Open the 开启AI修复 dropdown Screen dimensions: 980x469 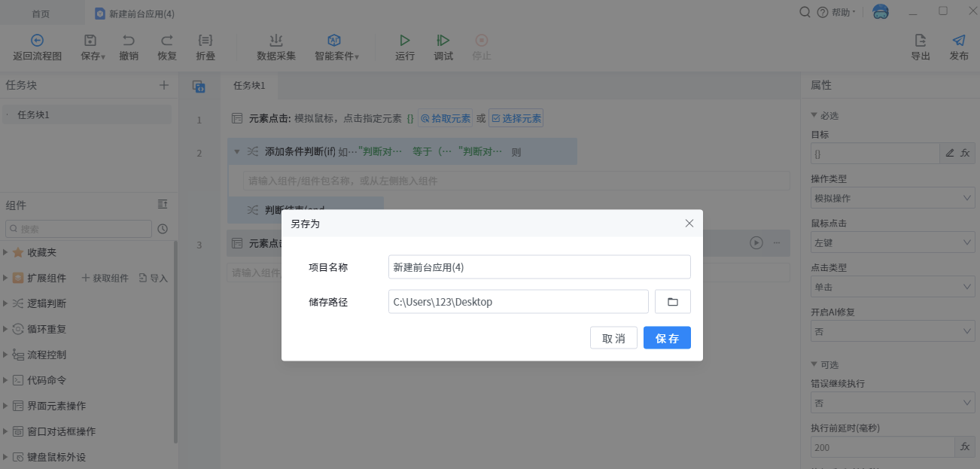tap(893, 331)
